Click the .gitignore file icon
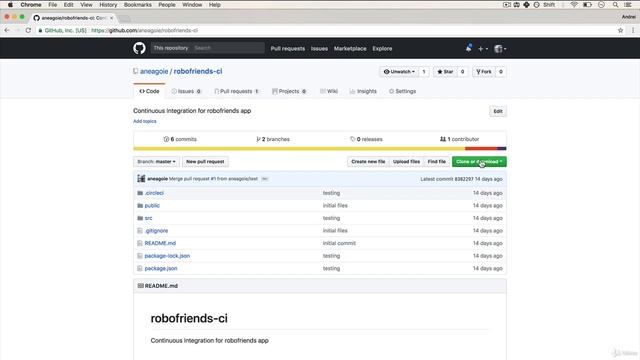The image size is (640, 360). click(140, 231)
